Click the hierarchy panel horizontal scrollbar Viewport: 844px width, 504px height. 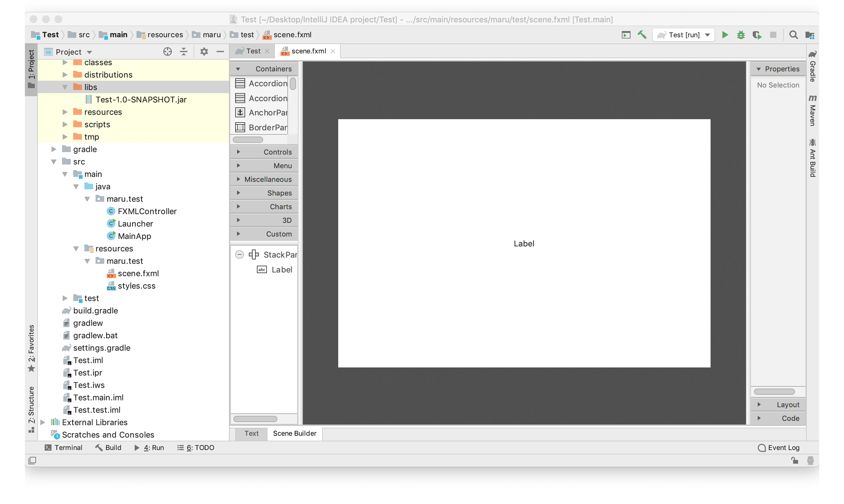click(255, 419)
